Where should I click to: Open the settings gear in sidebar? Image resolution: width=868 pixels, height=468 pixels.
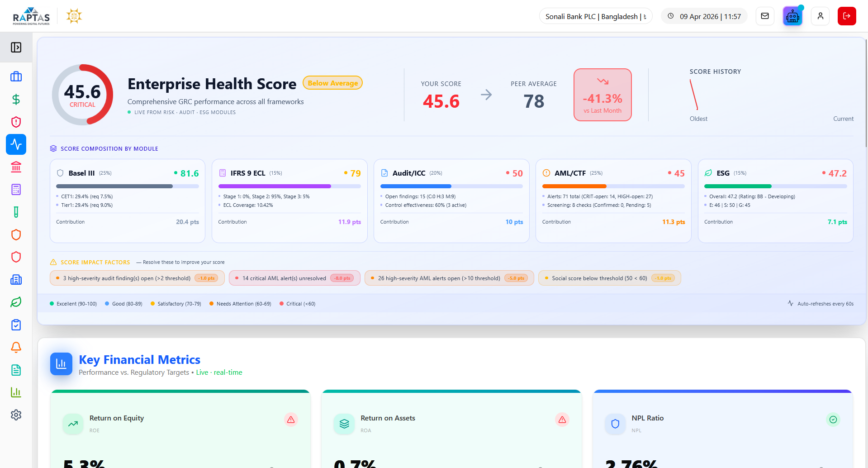pyautogui.click(x=16, y=415)
